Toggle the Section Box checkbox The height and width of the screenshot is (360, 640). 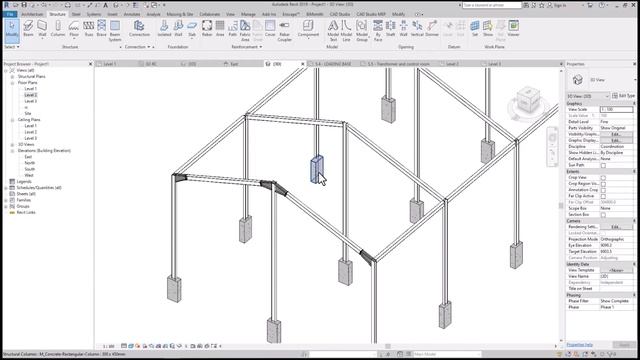click(603, 215)
